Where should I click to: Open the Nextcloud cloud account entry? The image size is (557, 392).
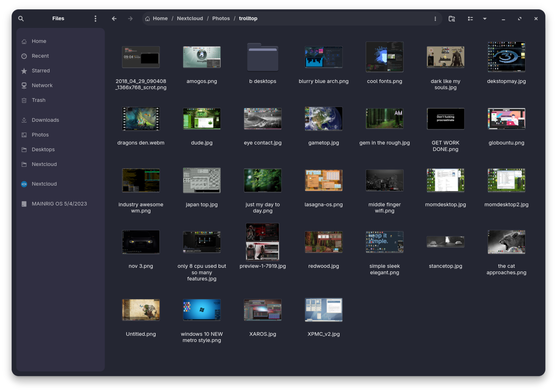tap(60, 184)
